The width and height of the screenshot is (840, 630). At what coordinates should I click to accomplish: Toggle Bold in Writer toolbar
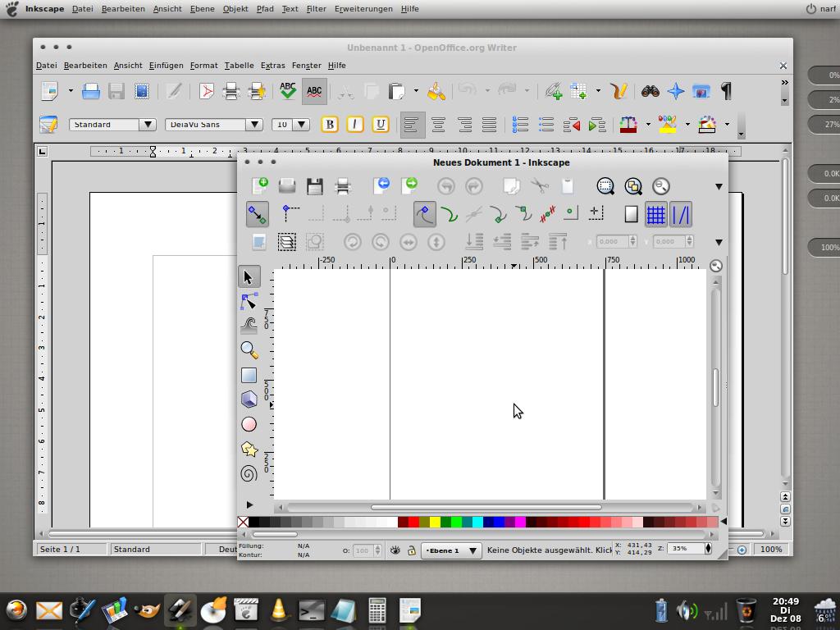[x=330, y=125]
